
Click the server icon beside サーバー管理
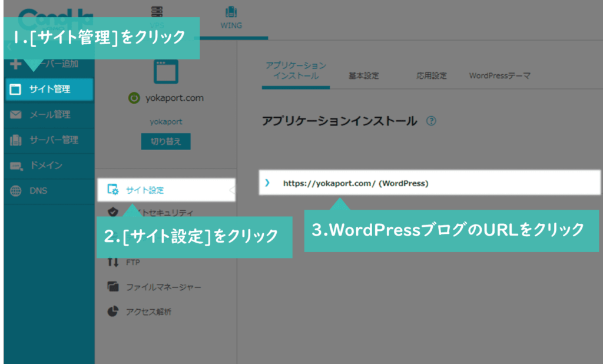(16, 140)
